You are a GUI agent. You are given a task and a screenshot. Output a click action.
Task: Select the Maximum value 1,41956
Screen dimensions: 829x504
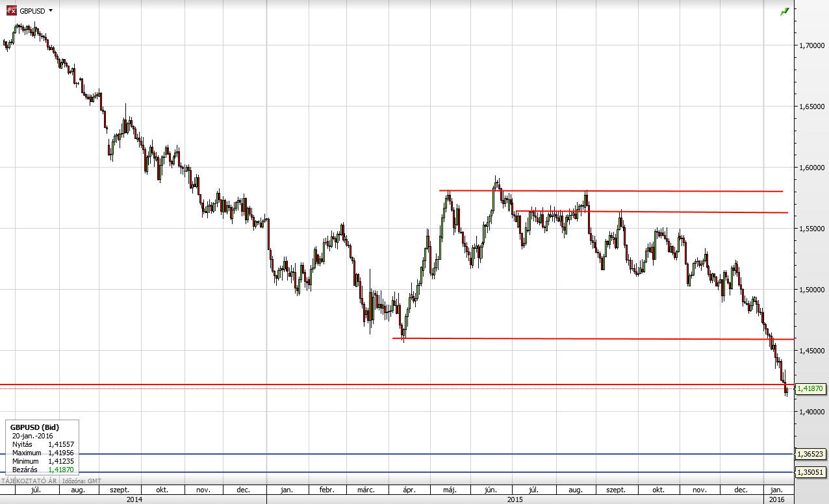point(61,453)
